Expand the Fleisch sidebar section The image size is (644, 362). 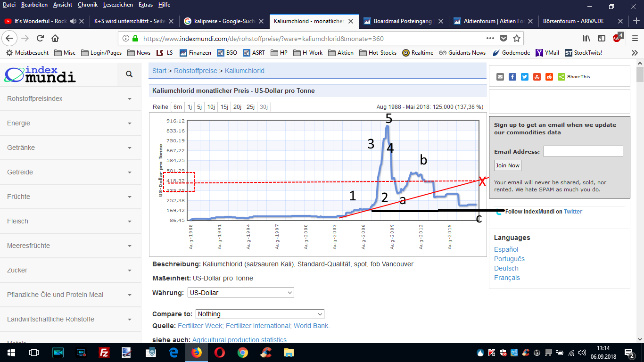(70, 222)
